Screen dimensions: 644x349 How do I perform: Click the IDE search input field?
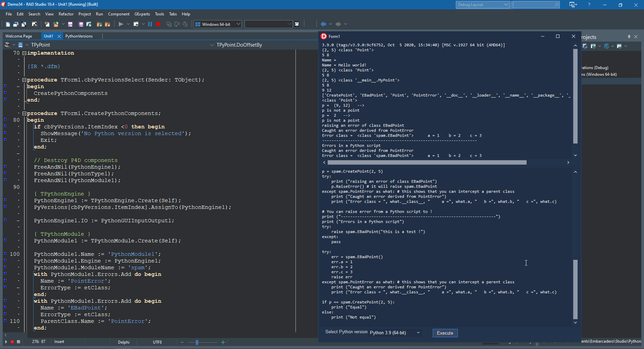[x=536, y=5]
